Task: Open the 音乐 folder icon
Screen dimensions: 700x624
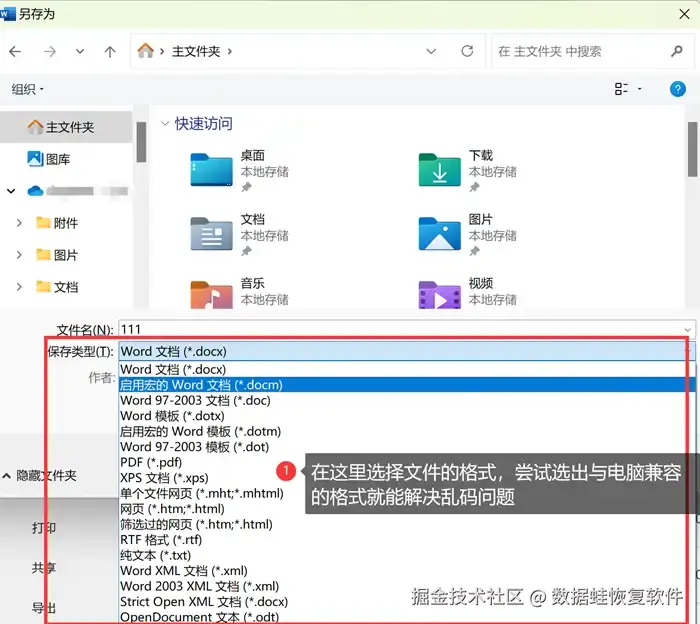Action: (211, 295)
